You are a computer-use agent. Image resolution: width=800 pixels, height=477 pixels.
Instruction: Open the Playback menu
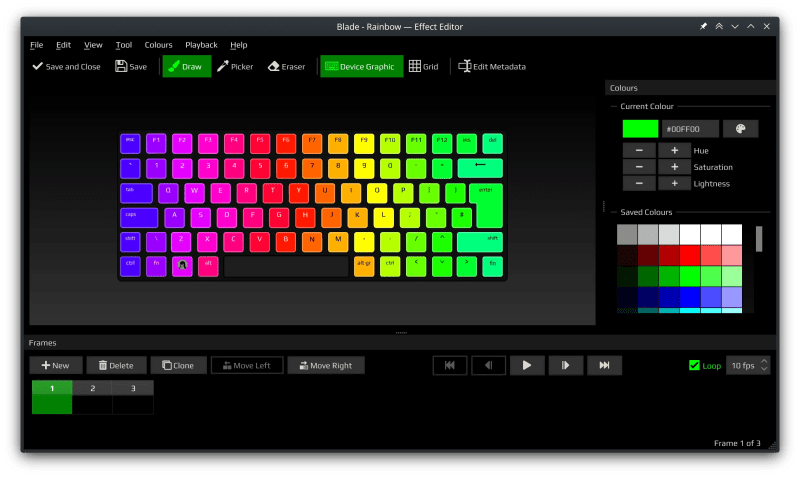tap(201, 45)
